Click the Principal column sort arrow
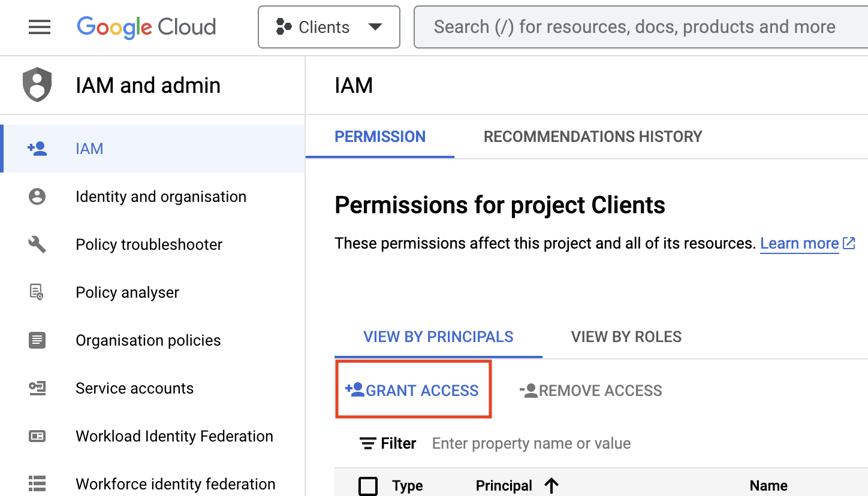The width and height of the screenshot is (868, 496). (551, 486)
